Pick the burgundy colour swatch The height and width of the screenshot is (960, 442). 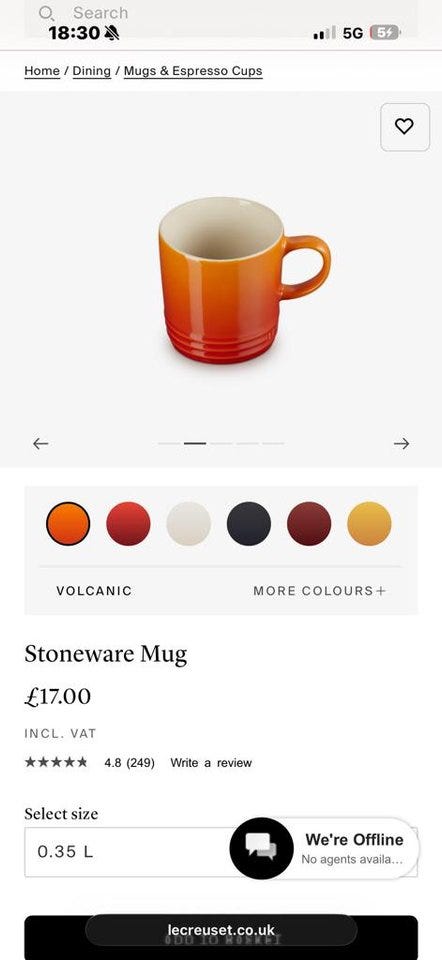(309, 523)
